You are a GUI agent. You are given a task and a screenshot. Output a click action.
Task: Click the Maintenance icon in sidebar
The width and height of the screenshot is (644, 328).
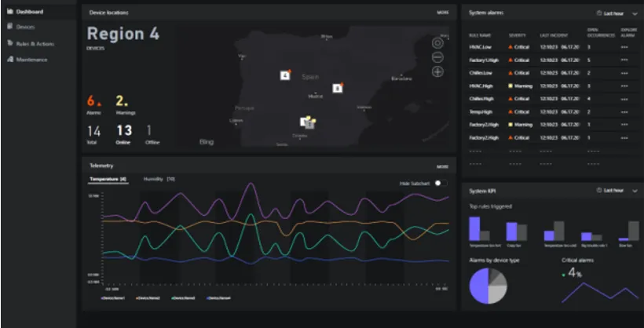pyautogui.click(x=9, y=59)
